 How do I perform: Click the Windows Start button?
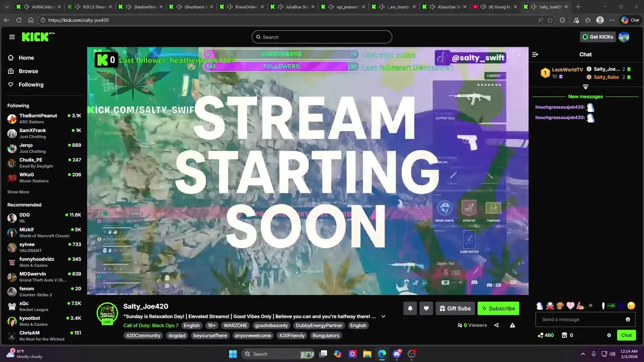pyautogui.click(x=233, y=354)
